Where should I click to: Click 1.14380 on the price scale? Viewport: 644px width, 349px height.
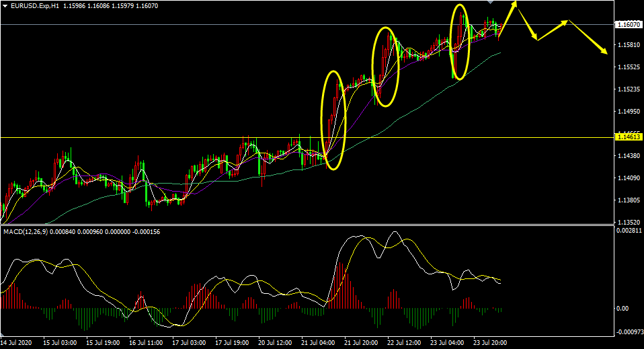(629, 156)
